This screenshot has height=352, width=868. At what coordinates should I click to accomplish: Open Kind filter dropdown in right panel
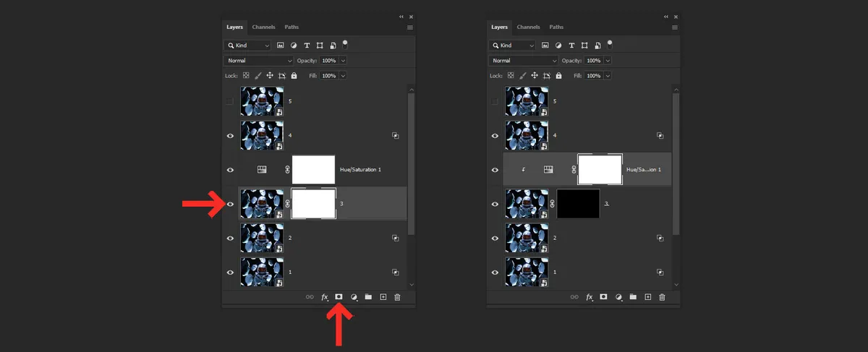pyautogui.click(x=512, y=46)
